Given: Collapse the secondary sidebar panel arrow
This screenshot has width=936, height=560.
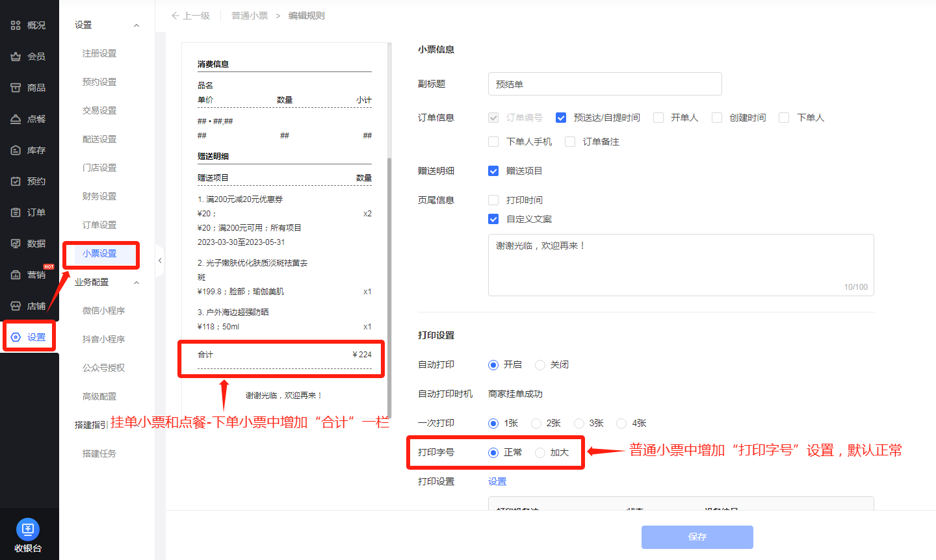Looking at the screenshot, I should point(160,261).
